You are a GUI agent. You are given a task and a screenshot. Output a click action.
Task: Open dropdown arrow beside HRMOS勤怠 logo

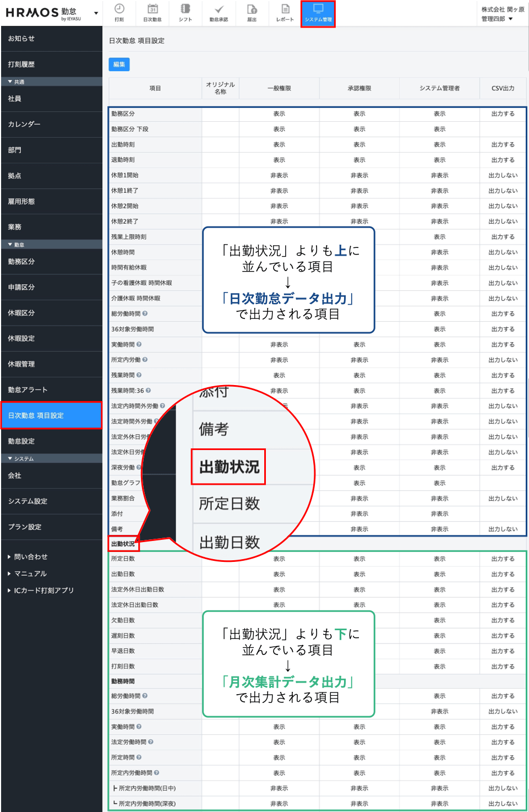pyautogui.click(x=96, y=13)
